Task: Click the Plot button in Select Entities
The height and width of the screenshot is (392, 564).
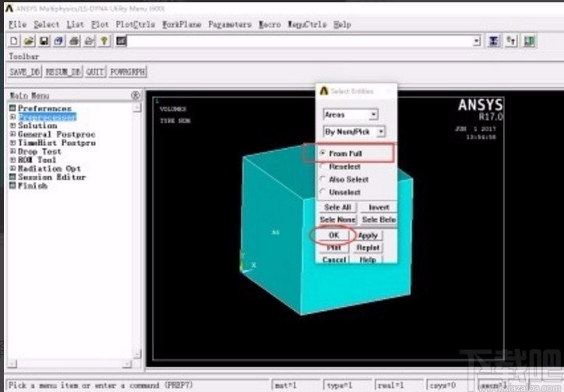Action: tap(333, 248)
